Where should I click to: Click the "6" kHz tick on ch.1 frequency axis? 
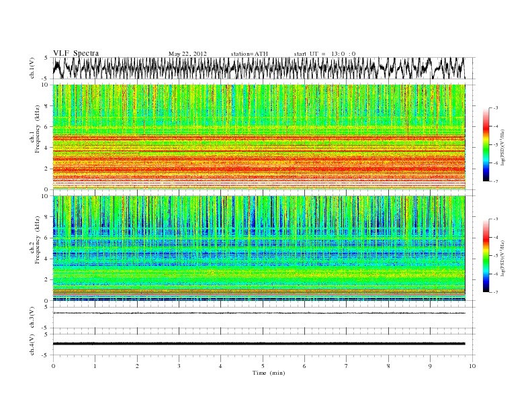(x=47, y=126)
